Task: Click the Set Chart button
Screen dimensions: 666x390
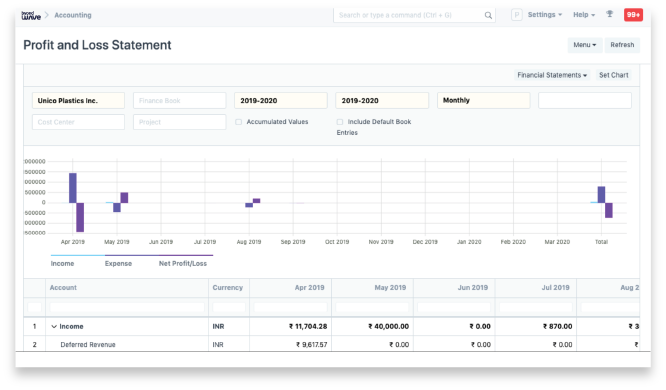Action: [x=613, y=75]
